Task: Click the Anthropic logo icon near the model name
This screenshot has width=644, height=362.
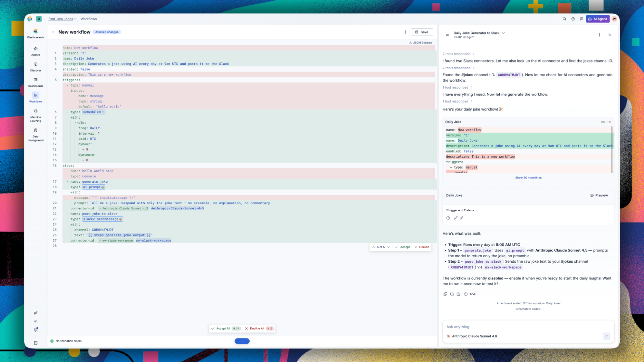Action: tap(448, 336)
